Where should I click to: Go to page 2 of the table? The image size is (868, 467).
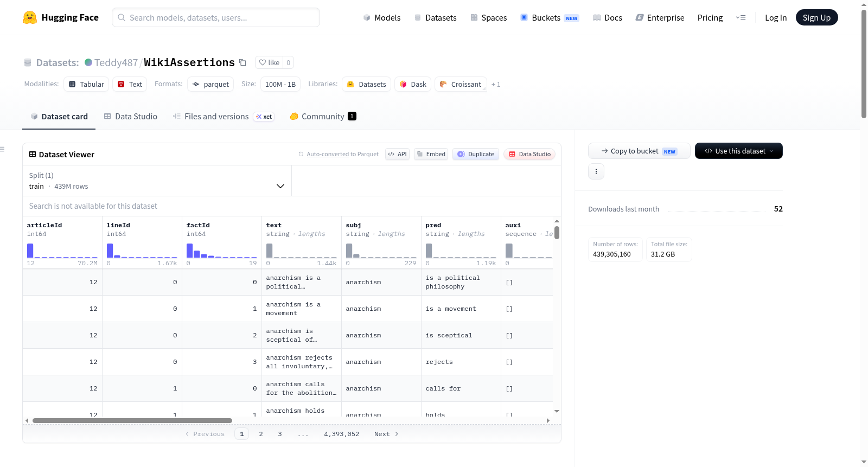click(261, 434)
